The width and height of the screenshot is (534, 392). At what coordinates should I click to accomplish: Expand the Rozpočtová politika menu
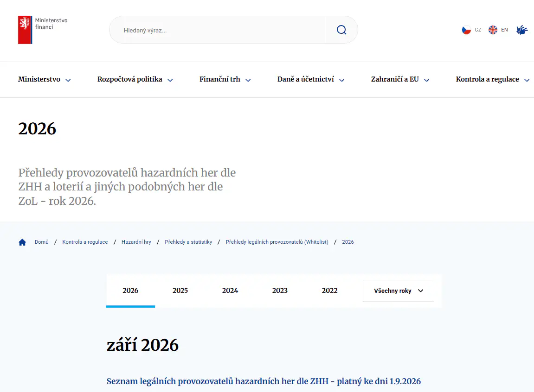pyautogui.click(x=135, y=79)
